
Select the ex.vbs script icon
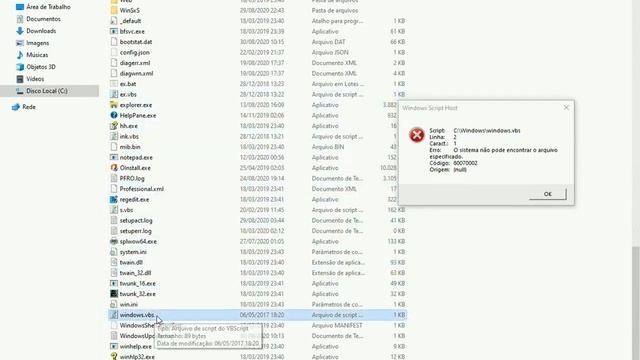114,94
